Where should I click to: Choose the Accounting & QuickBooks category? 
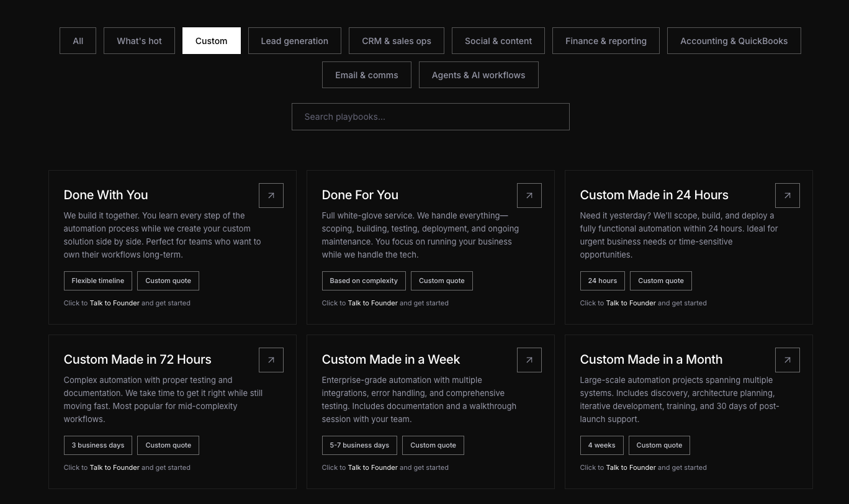(734, 40)
